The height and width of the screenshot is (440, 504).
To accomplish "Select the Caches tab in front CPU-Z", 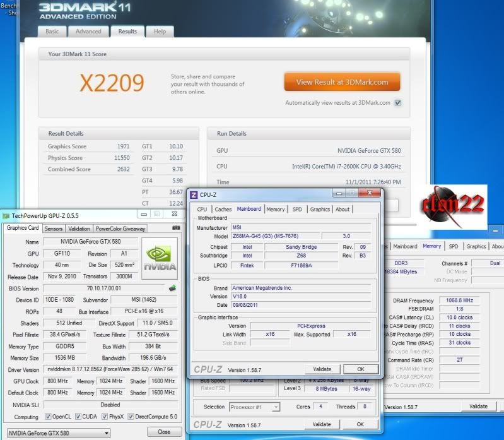I will pos(223,210).
